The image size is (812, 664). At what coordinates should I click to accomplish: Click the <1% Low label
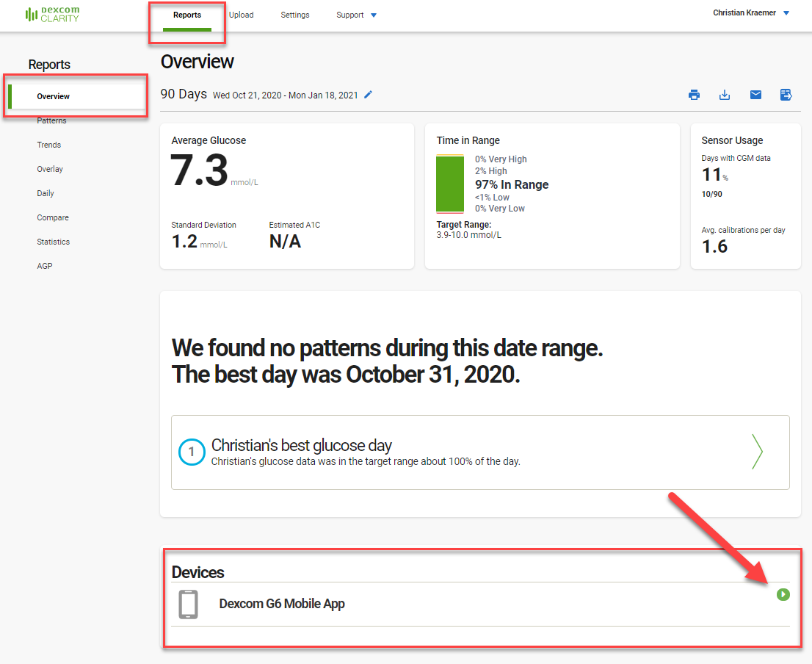(x=492, y=198)
